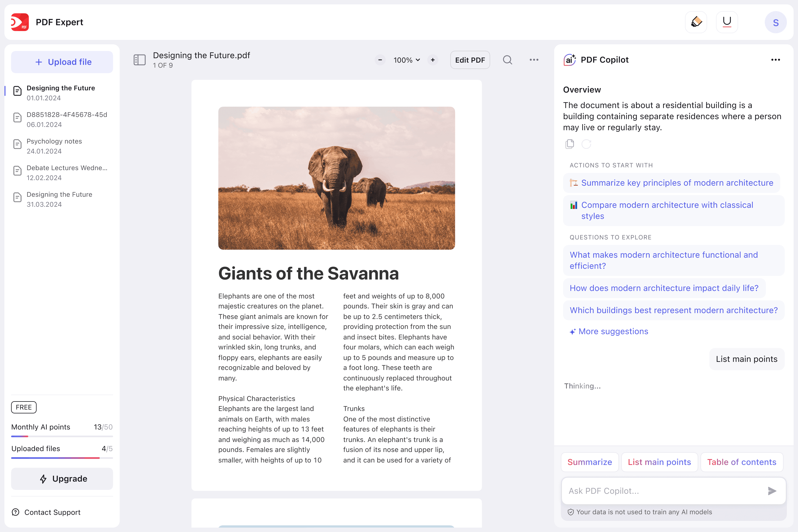This screenshot has width=798, height=532.
Task: Click the PDF Copilot AI icon
Action: pos(570,60)
